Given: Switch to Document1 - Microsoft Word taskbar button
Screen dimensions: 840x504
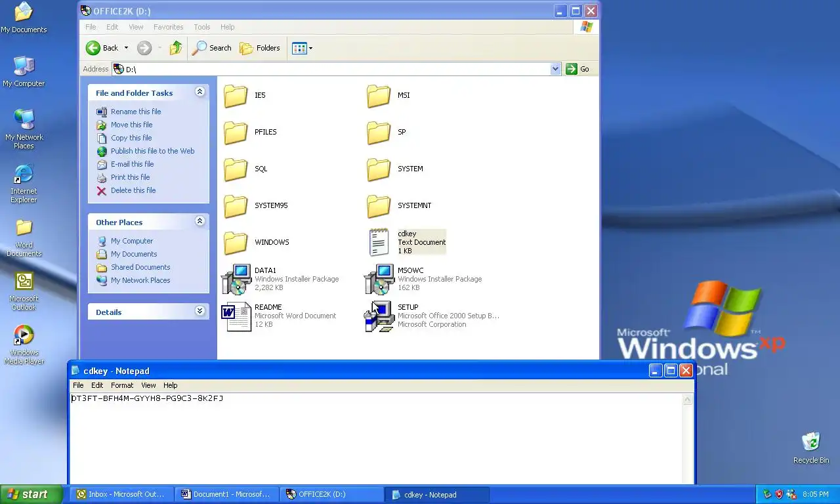Looking at the screenshot, I should [x=227, y=494].
